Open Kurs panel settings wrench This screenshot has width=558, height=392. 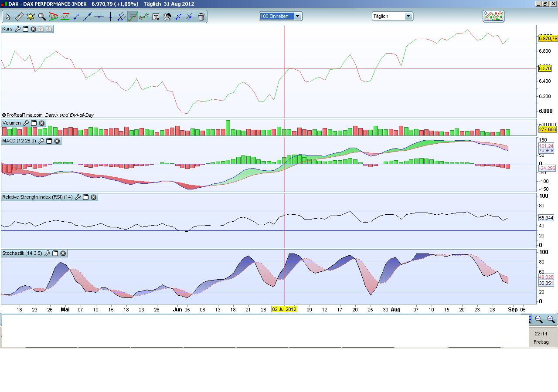coord(17,29)
